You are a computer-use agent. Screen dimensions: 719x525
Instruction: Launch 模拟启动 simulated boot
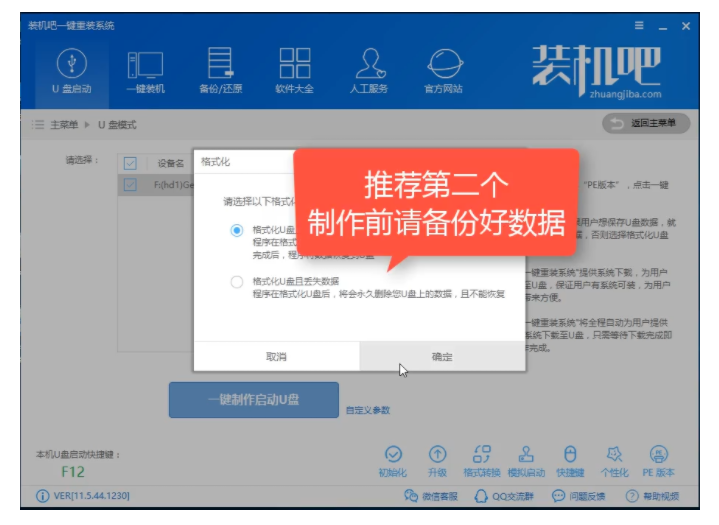(x=526, y=455)
